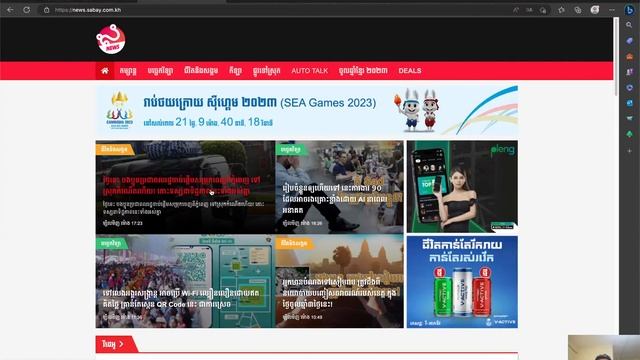640x360 pixels.
Task: Open the Wi-Fi QR Code article
Action: coord(186,281)
